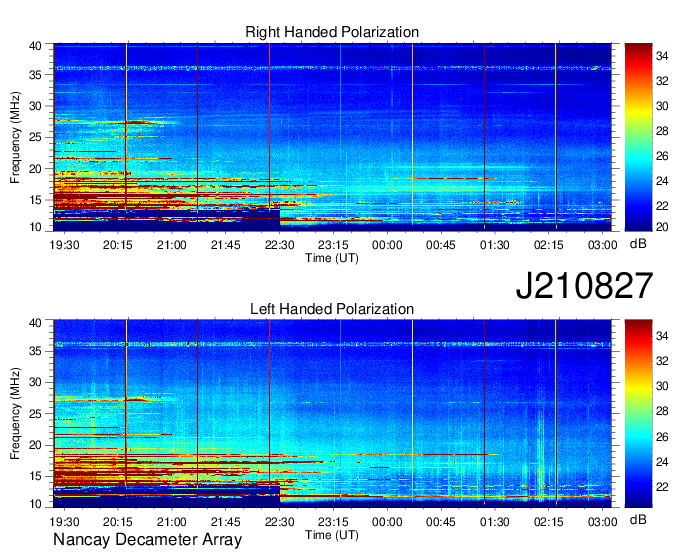Click the 21:45 time tick under Right Handed plot

click(x=226, y=245)
